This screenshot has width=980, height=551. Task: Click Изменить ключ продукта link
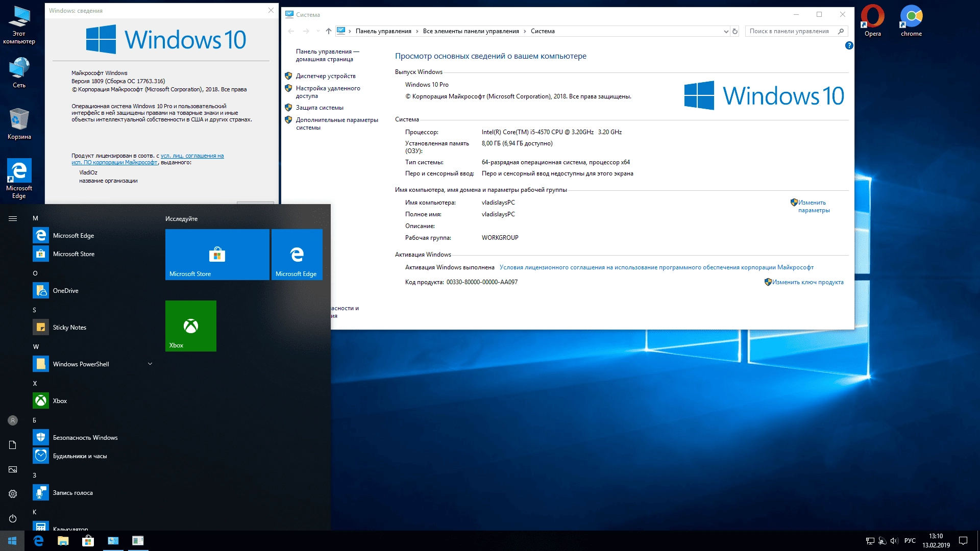point(807,282)
